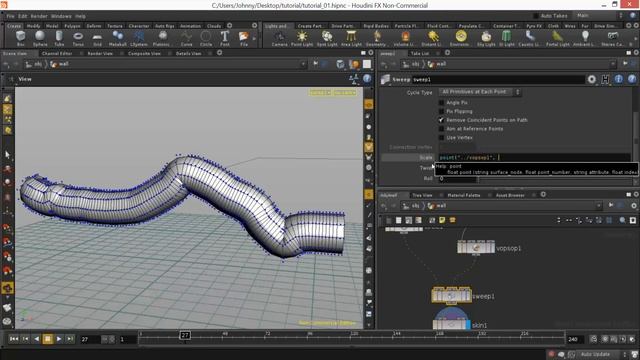
Task: Open the Main take dropdown
Action: tap(599, 16)
